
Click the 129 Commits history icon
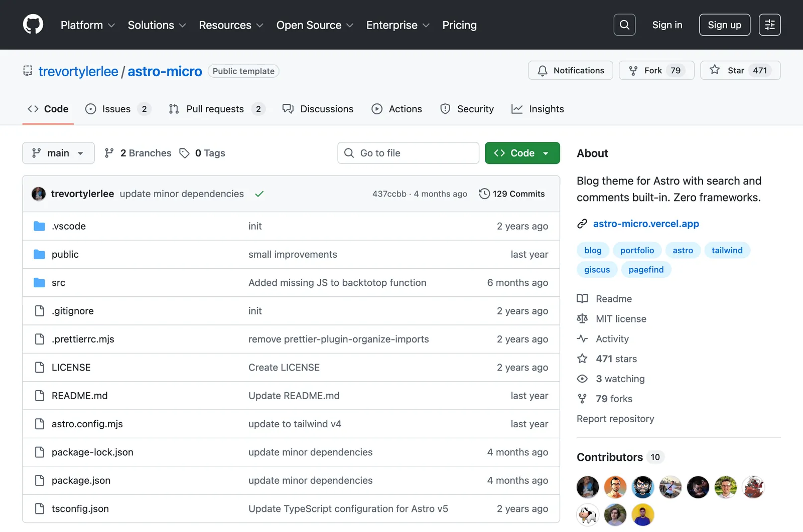(484, 194)
